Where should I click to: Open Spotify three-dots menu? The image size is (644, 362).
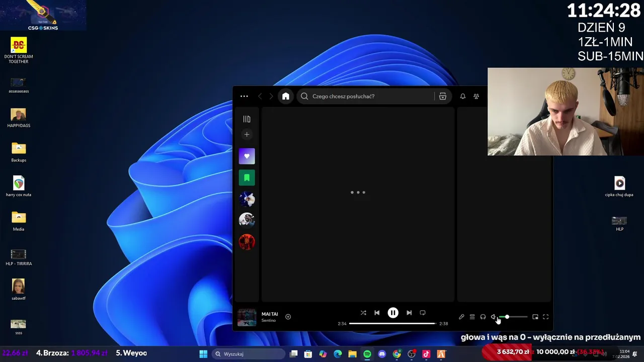tap(244, 96)
